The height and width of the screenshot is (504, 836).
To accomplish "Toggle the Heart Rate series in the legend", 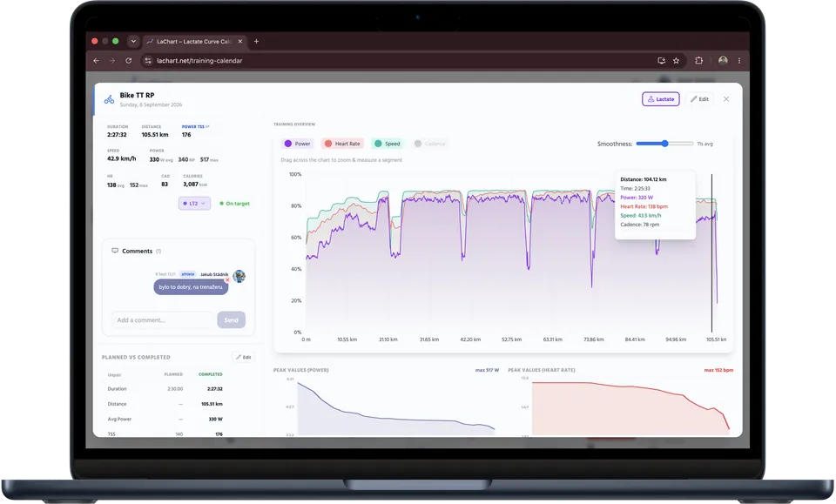I will coord(342,144).
